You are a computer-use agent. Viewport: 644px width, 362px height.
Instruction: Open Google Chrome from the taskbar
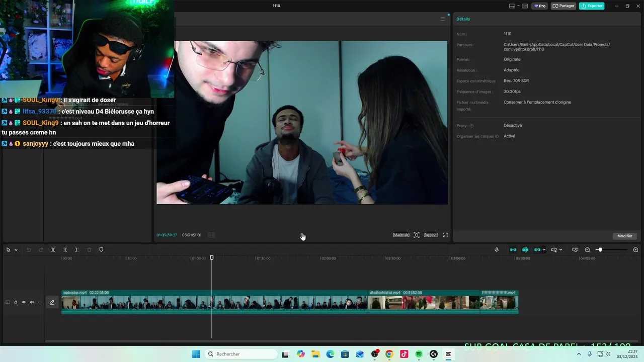point(389,354)
